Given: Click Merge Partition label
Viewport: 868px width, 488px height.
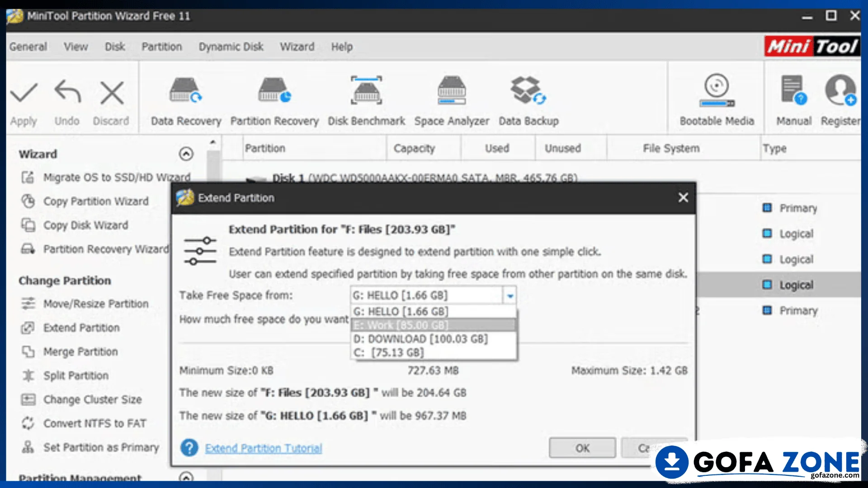Looking at the screenshot, I should coord(80,352).
